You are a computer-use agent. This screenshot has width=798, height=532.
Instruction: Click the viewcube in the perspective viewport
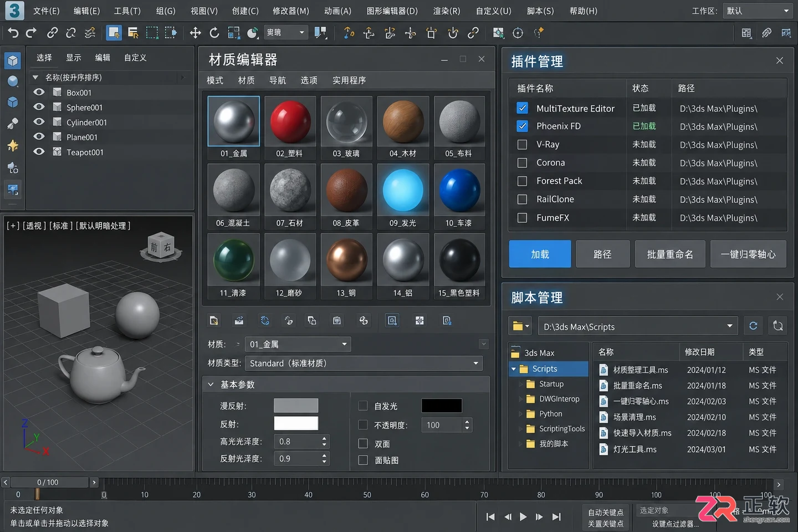pos(161,247)
